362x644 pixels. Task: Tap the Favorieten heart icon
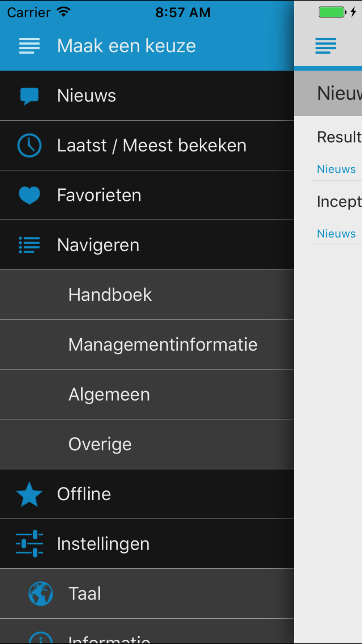point(29,196)
